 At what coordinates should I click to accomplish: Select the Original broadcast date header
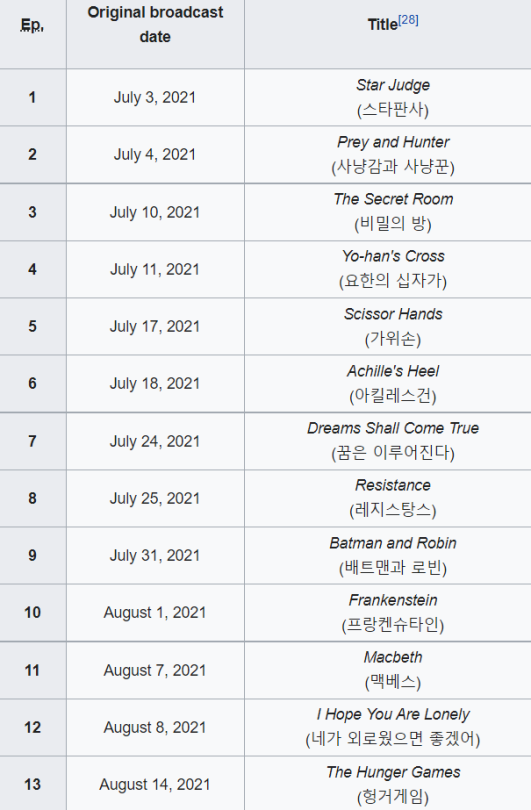155,24
